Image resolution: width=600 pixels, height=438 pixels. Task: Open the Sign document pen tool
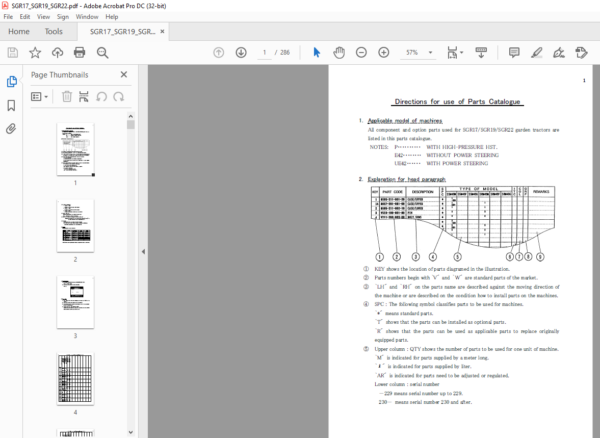(559, 52)
